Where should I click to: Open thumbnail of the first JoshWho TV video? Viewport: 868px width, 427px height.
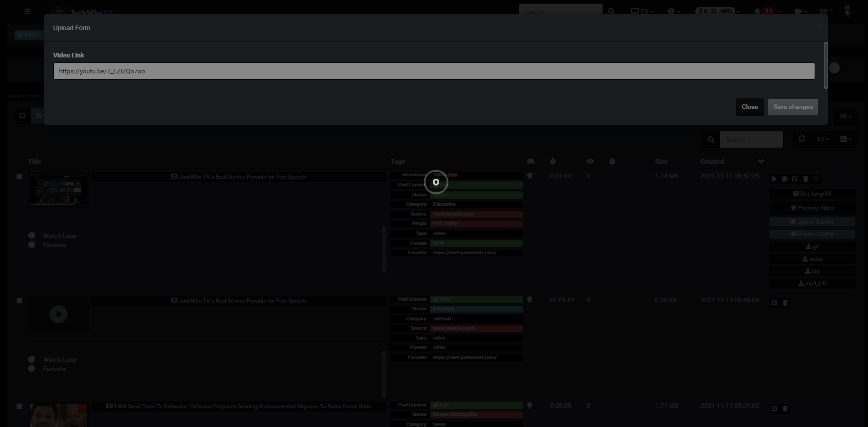58,190
